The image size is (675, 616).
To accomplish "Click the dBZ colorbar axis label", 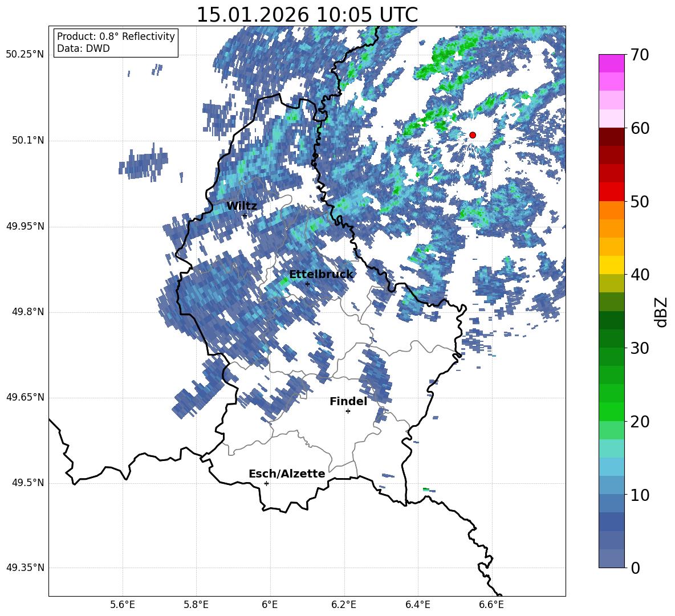I will 662,312.
